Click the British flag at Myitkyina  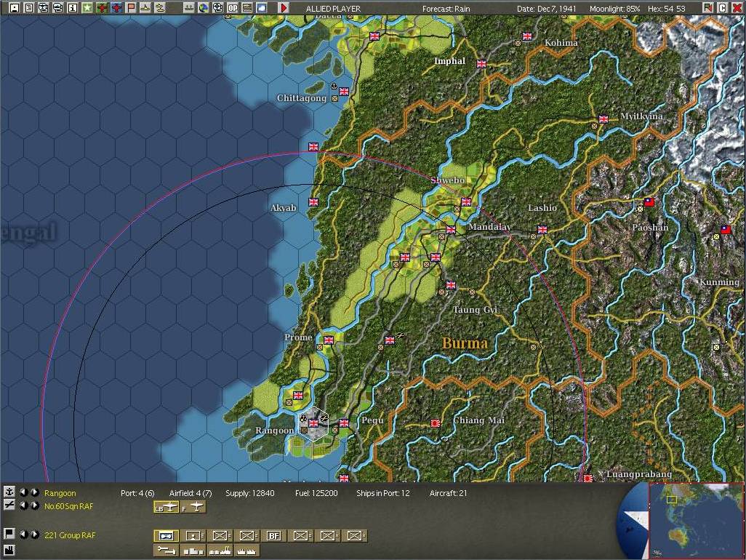point(603,119)
